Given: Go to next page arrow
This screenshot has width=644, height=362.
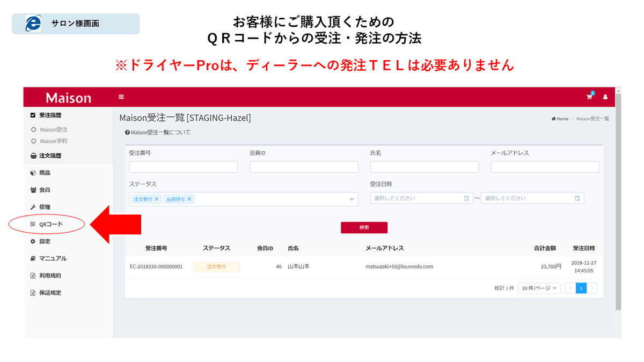Looking at the screenshot, I should (592, 289).
